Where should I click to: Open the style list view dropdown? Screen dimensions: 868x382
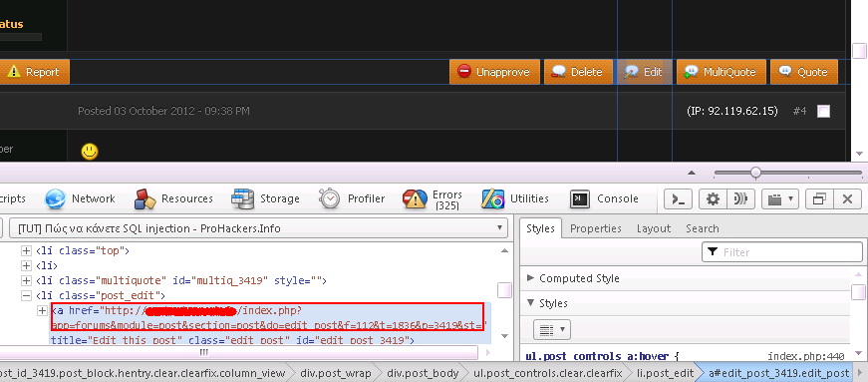(x=551, y=330)
